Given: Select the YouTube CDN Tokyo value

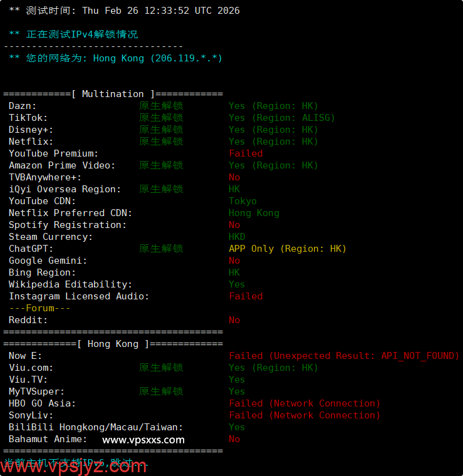Looking at the screenshot, I should (242, 201).
